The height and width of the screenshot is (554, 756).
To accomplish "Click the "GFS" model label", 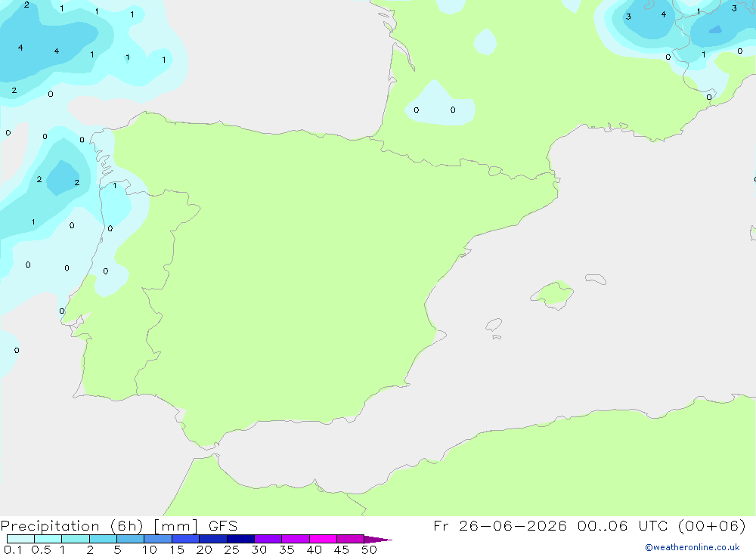I will point(223,526).
